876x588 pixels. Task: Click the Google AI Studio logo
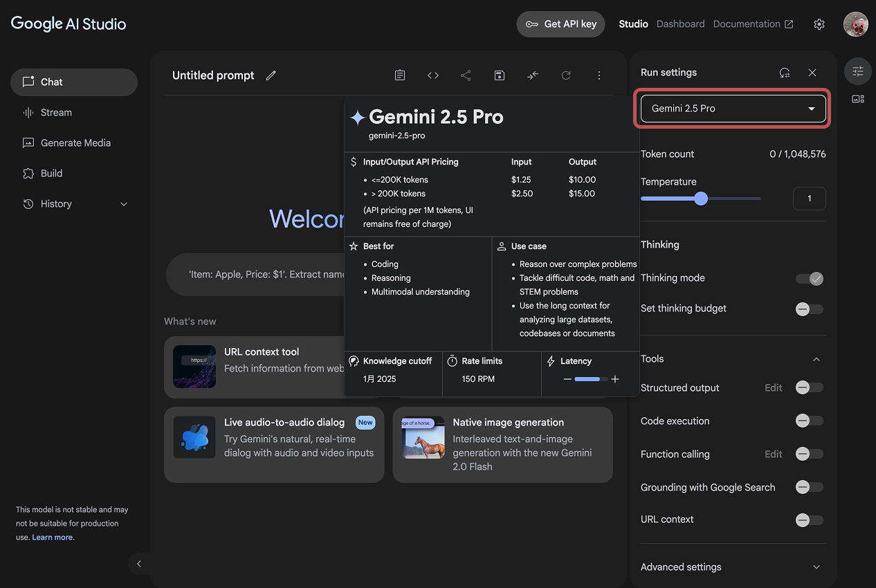tap(69, 24)
